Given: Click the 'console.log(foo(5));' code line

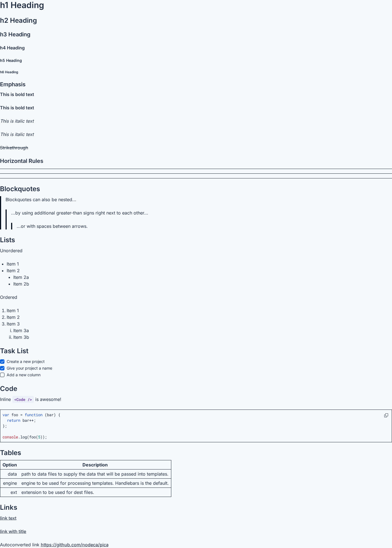Looking at the screenshot, I should tap(25, 437).
